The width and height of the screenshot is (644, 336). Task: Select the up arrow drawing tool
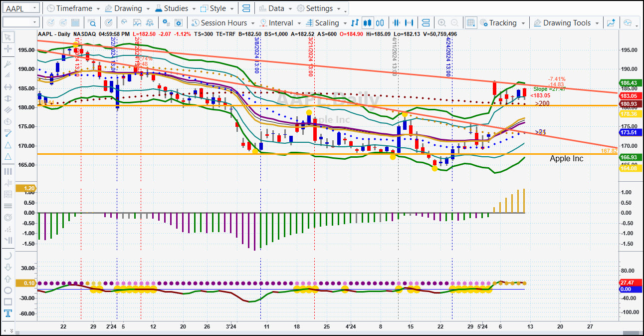click(x=8, y=279)
